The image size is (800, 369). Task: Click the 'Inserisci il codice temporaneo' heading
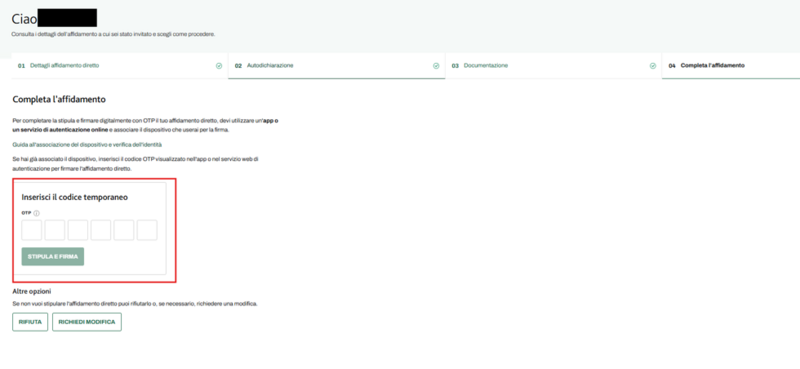pyautogui.click(x=74, y=197)
